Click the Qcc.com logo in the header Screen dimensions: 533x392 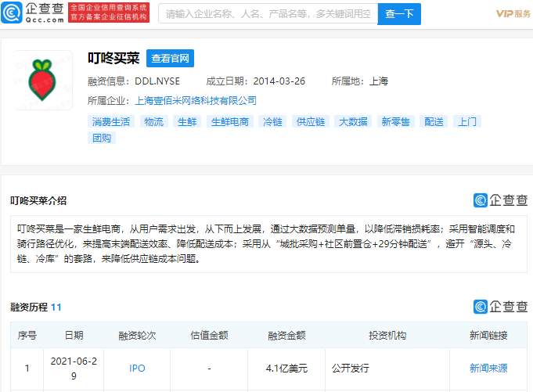tap(31, 13)
